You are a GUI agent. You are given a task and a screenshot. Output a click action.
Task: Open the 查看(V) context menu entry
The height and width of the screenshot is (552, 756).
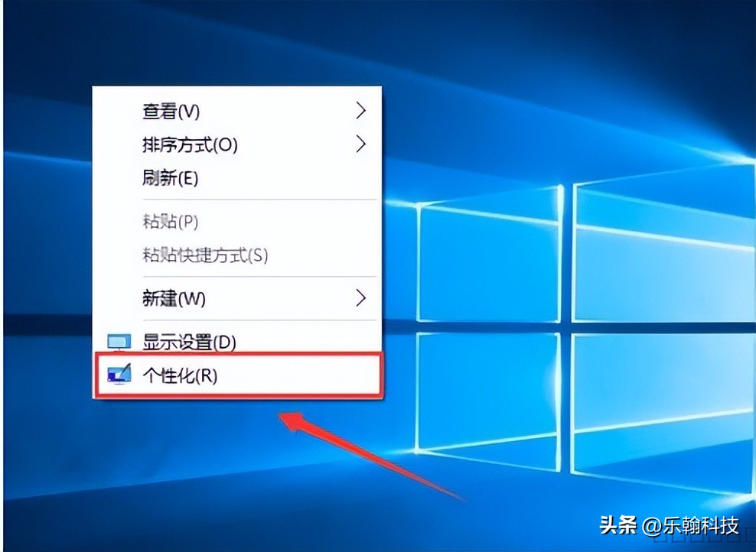236,111
